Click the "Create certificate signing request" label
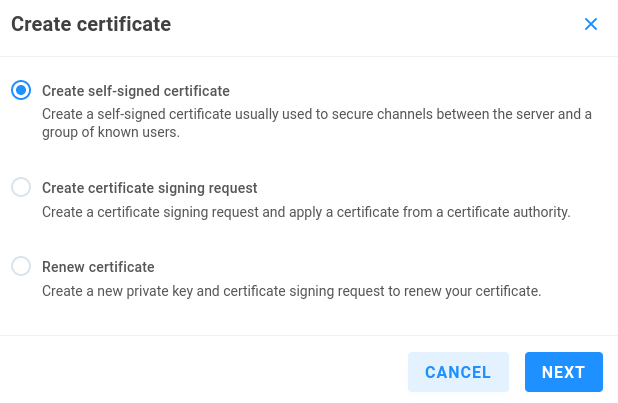 pos(149,187)
